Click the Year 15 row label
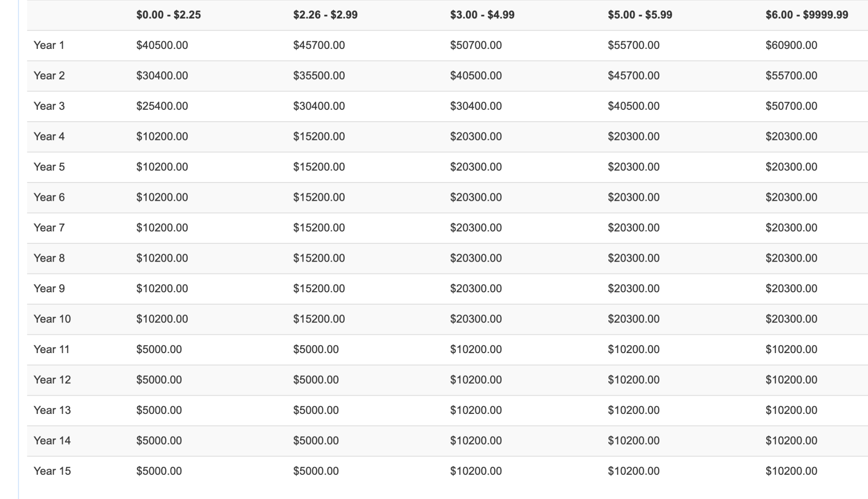This screenshot has width=868, height=499. click(x=52, y=471)
